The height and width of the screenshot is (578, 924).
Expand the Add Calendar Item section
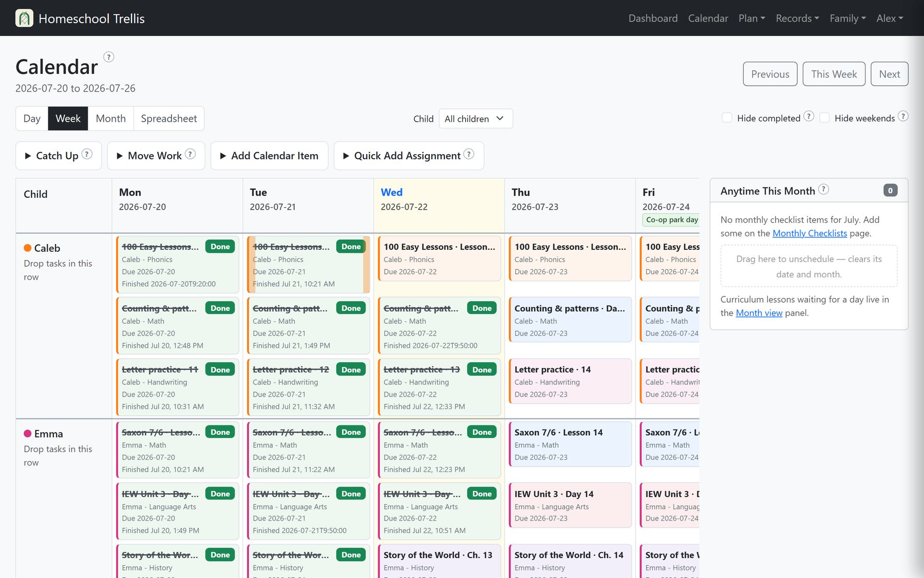tap(269, 156)
